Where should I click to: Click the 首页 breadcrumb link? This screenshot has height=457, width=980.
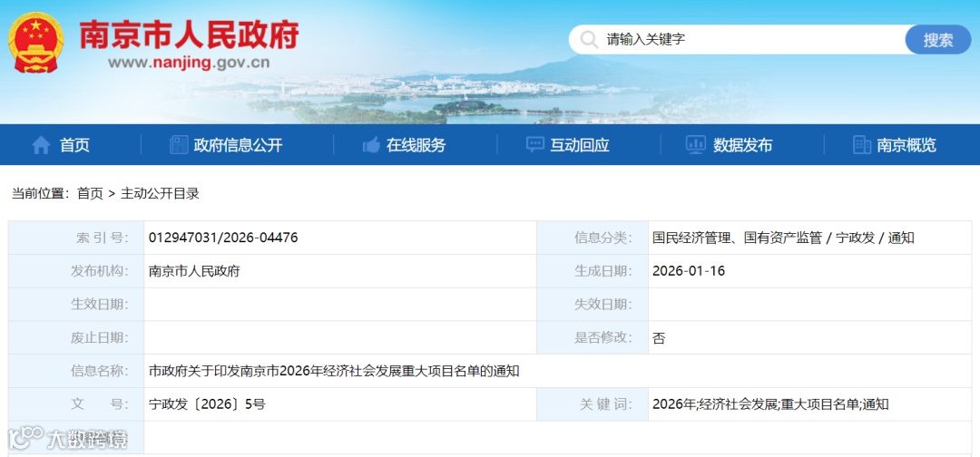[x=90, y=193]
